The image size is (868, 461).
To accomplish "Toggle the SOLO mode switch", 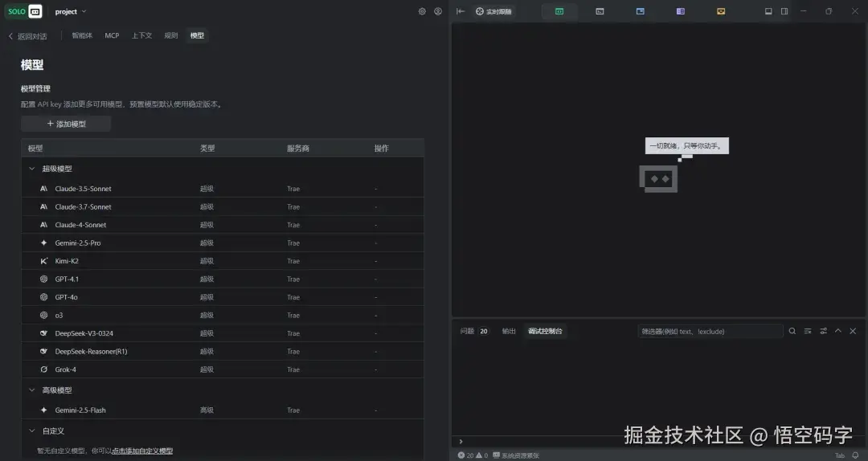I will click(x=24, y=11).
